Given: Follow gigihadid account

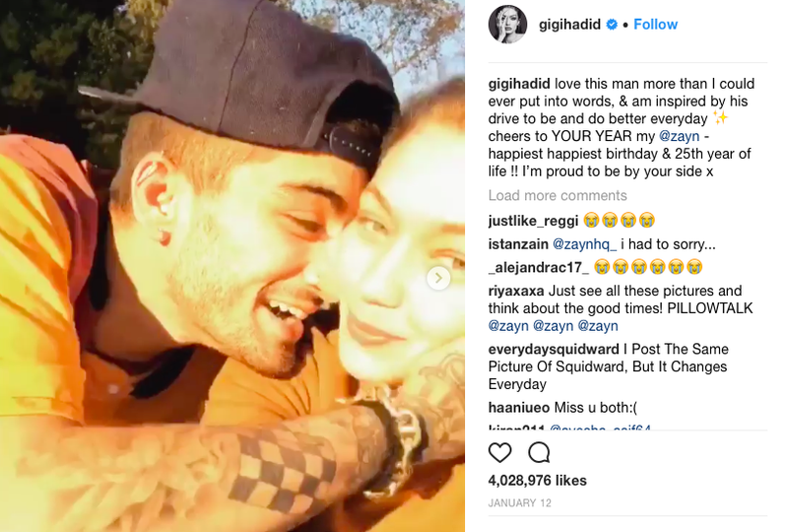Looking at the screenshot, I should coord(655,24).
